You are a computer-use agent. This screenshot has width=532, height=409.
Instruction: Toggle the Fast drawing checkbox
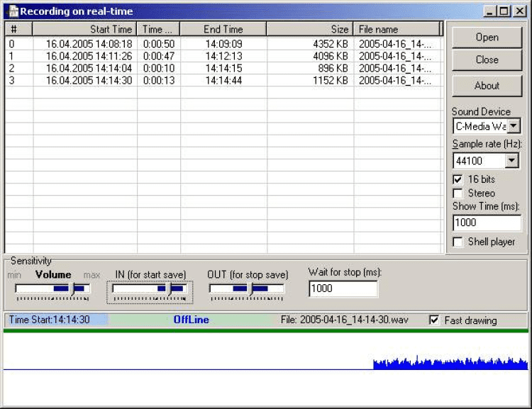point(434,320)
